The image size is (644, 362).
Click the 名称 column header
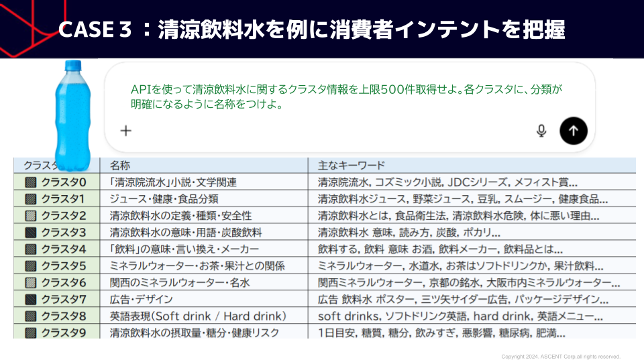[120, 166]
